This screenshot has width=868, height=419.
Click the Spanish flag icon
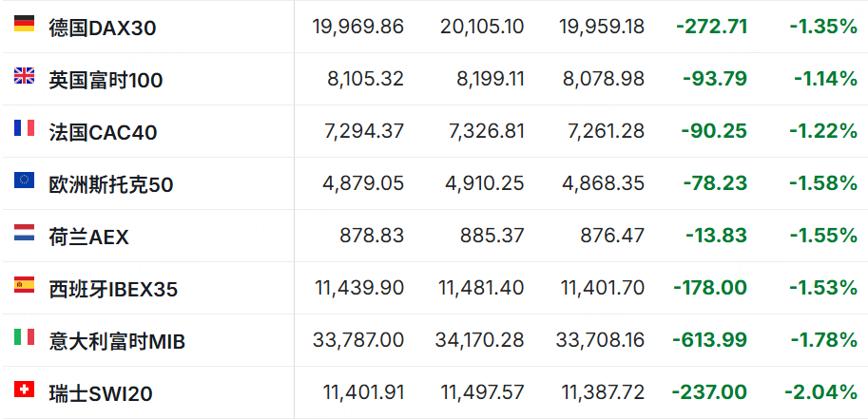(x=25, y=284)
